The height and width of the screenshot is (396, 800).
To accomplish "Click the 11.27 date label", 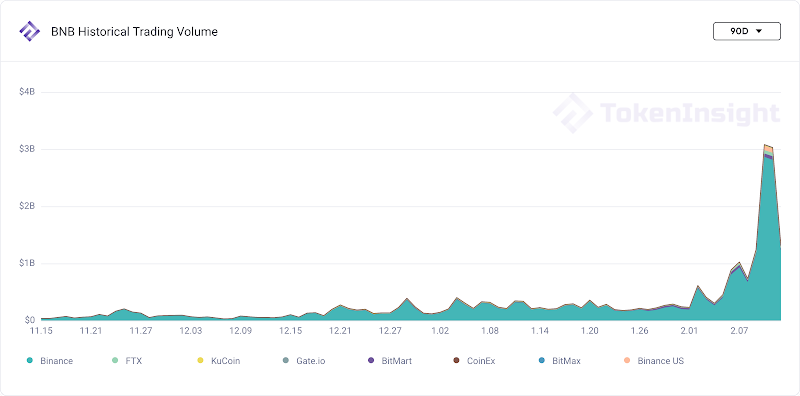I will pyautogui.click(x=141, y=331).
